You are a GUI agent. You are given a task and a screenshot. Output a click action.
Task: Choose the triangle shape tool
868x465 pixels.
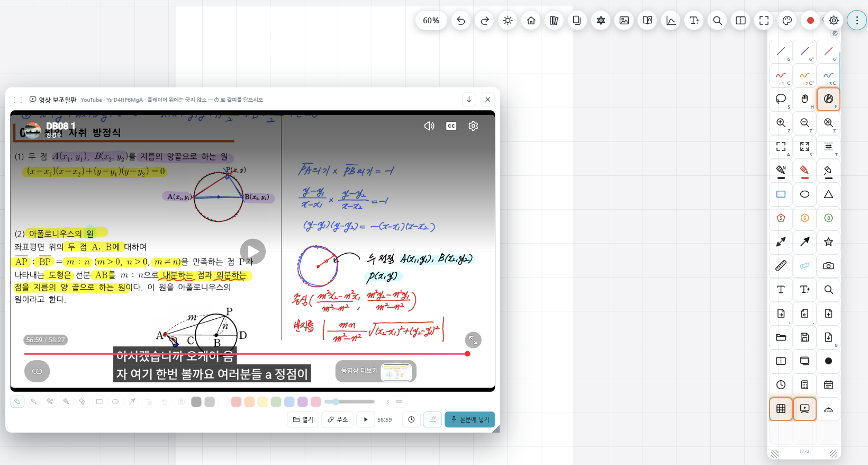pos(828,194)
